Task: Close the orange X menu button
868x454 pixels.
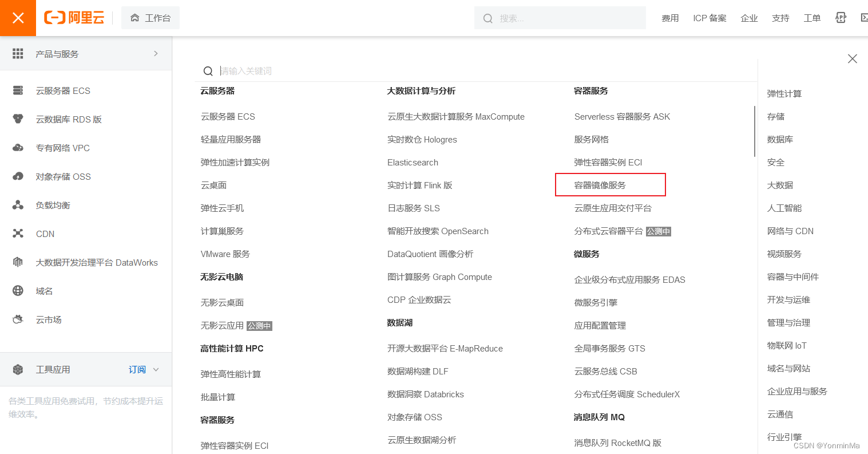Action: point(18,18)
